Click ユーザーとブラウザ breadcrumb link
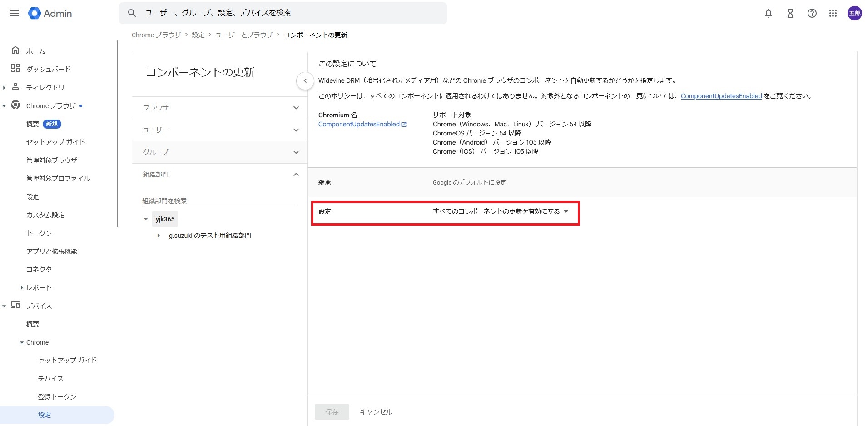Image resolution: width=868 pixels, height=426 pixels. pyautogui.click(x=244, y=35)
